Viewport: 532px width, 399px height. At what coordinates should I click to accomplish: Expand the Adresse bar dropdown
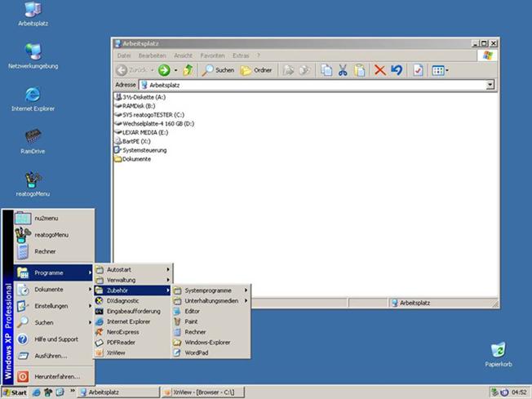(x=490, y=85)
